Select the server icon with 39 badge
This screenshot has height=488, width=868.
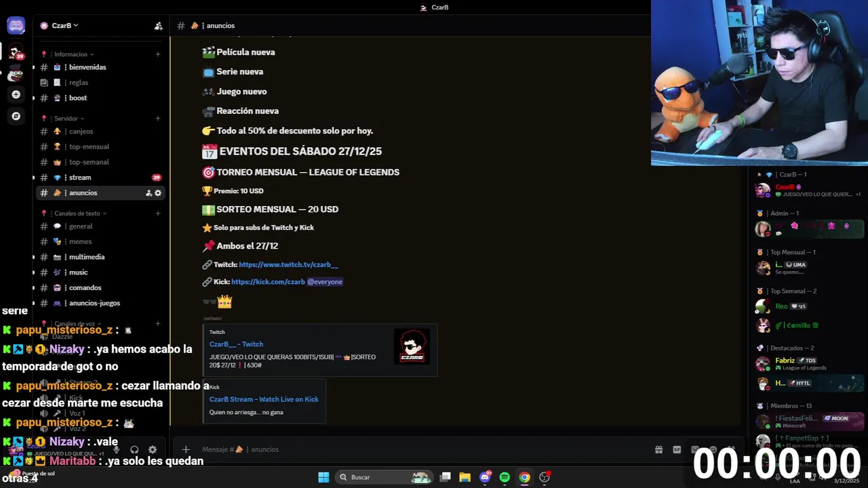[x=16, y=52]
